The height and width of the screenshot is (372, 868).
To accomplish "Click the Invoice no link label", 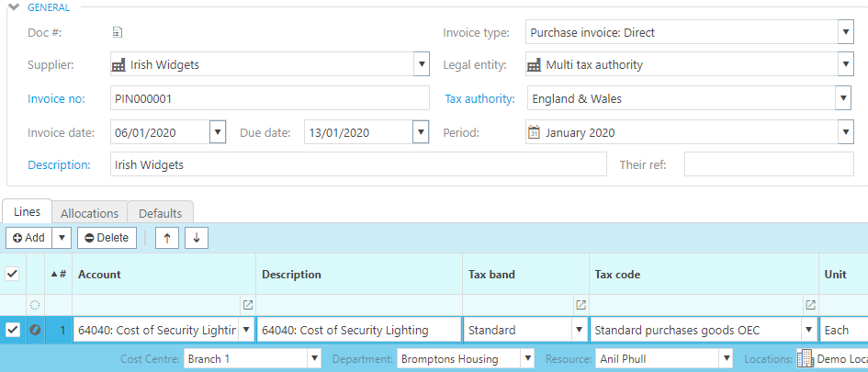I will click(56, 99).
